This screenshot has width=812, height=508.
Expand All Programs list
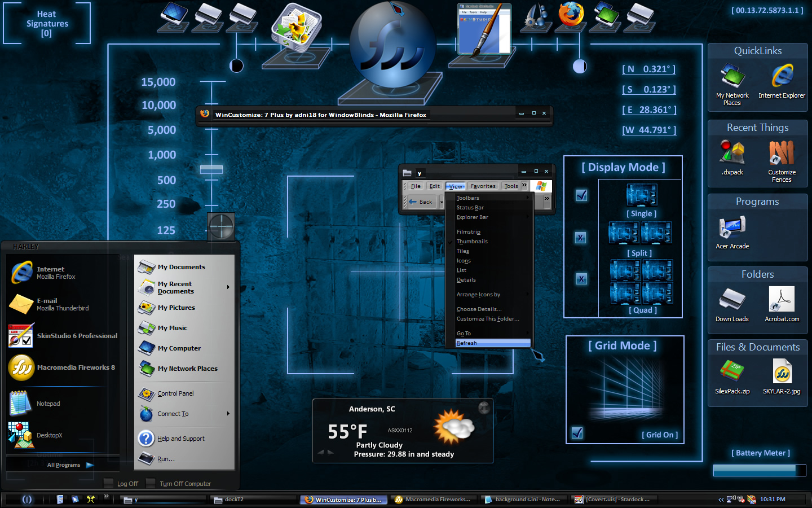click(x=70, y=465)
